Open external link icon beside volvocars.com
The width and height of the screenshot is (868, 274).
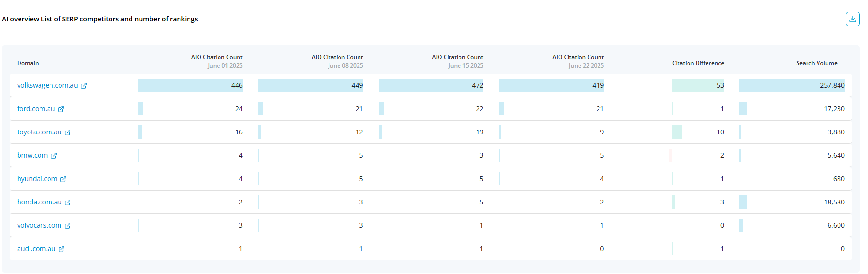[68, 226]
